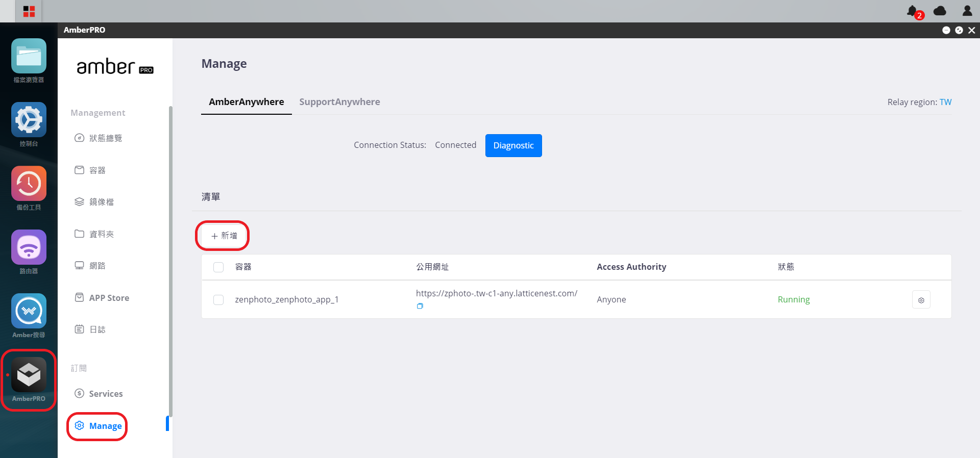Go to 狀態總覽 overview page

click(x=99, y=138)
